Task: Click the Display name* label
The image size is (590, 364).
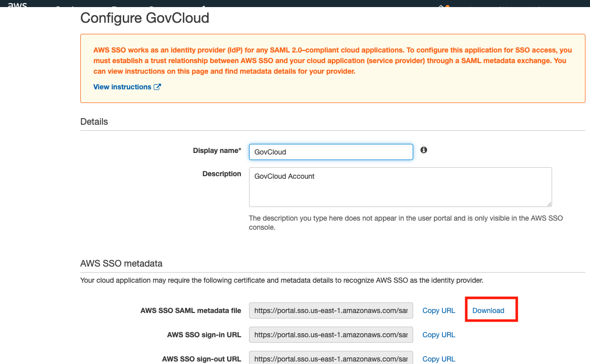Action: click(x=217, y=150)
